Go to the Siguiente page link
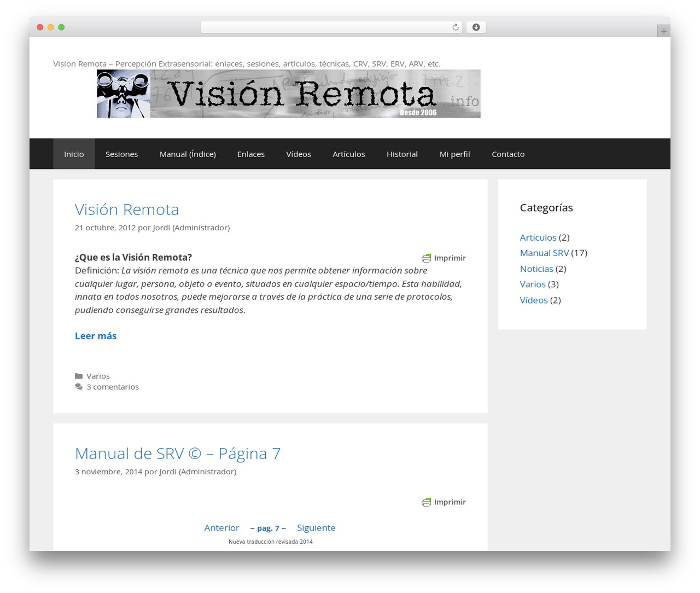700x593 pixels. 316,528
